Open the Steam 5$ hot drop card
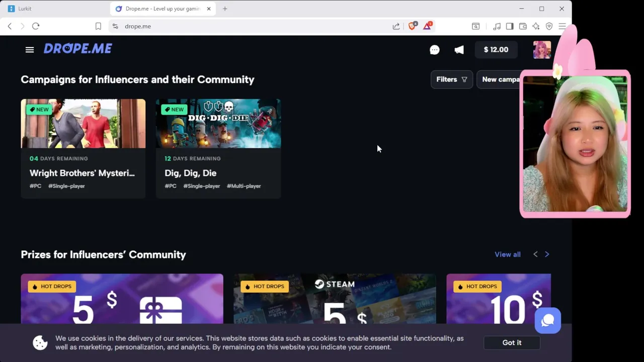The image size is (644, 362). [335, 299]
